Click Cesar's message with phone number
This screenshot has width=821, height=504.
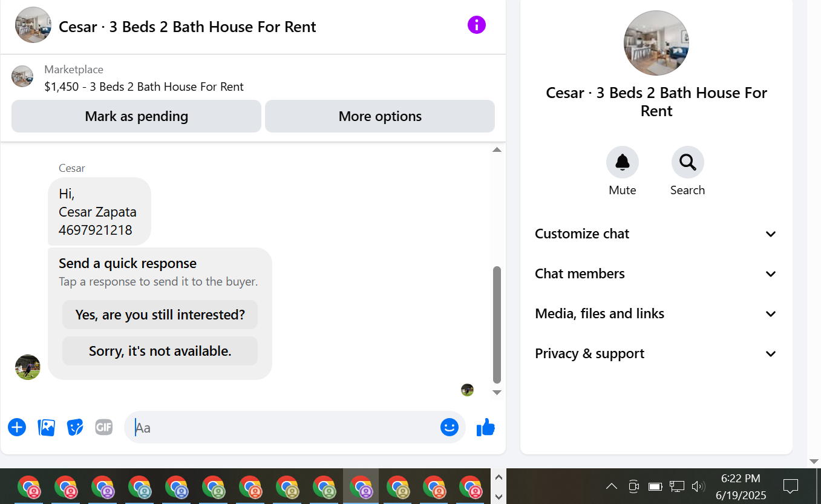pyautogui.click(x=99, y=211)
